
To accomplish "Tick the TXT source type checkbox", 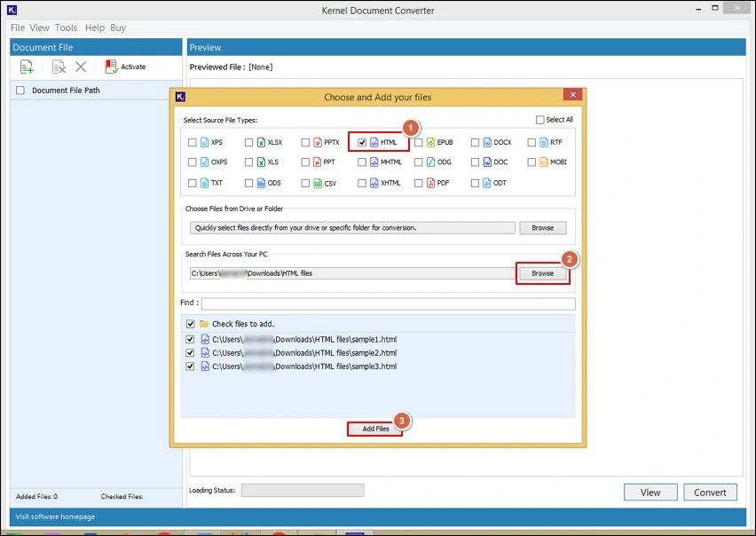I will tap(193, 183).
